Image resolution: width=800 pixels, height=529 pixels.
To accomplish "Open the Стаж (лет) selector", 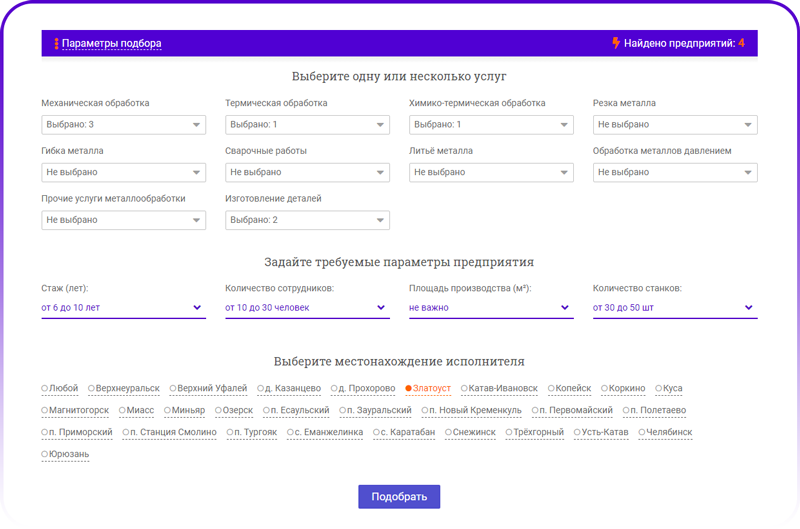I will [x=123, y=308].
